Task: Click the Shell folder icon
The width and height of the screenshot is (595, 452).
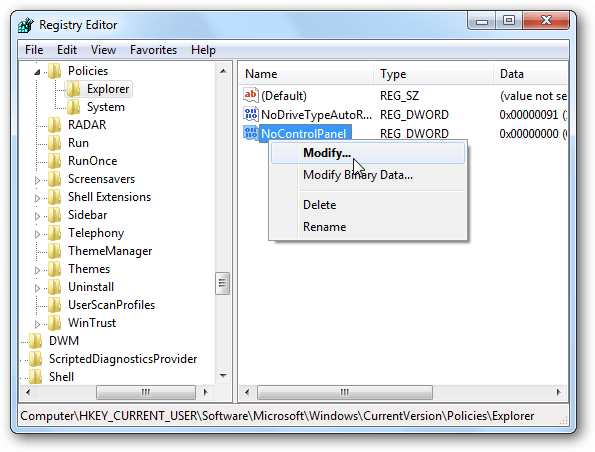Action: [35, 376]
